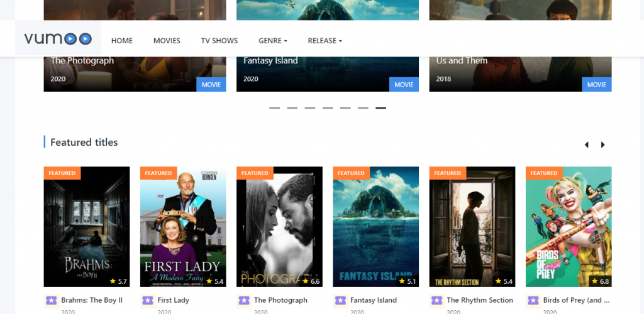Viewport: 644px width, 314px height.
Task: Open the Birds of Prey poster
Action: click(568, 226)
